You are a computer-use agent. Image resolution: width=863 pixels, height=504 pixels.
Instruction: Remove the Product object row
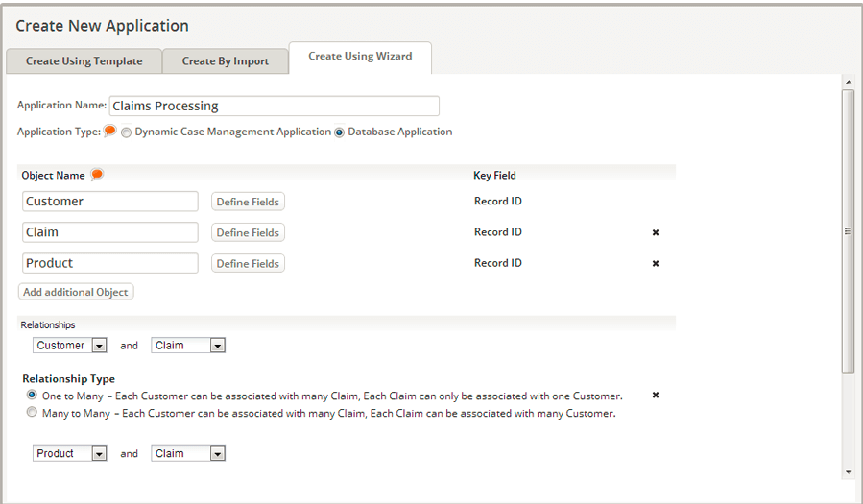coord(656,263)
